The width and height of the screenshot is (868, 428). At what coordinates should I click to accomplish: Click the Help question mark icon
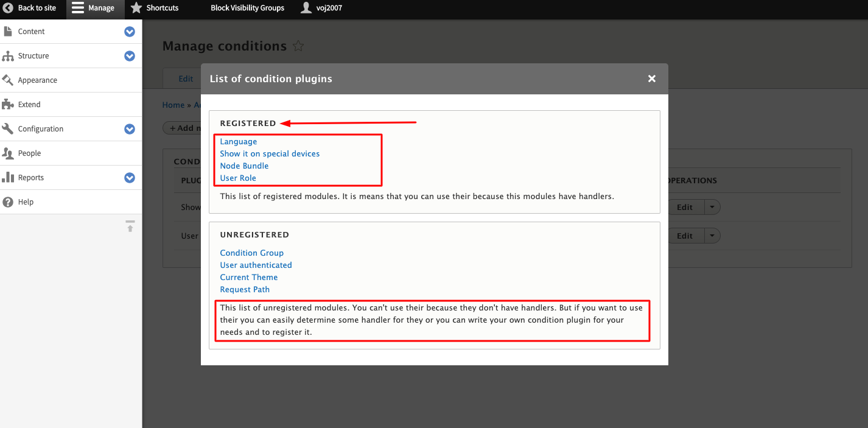click(8, 202)
